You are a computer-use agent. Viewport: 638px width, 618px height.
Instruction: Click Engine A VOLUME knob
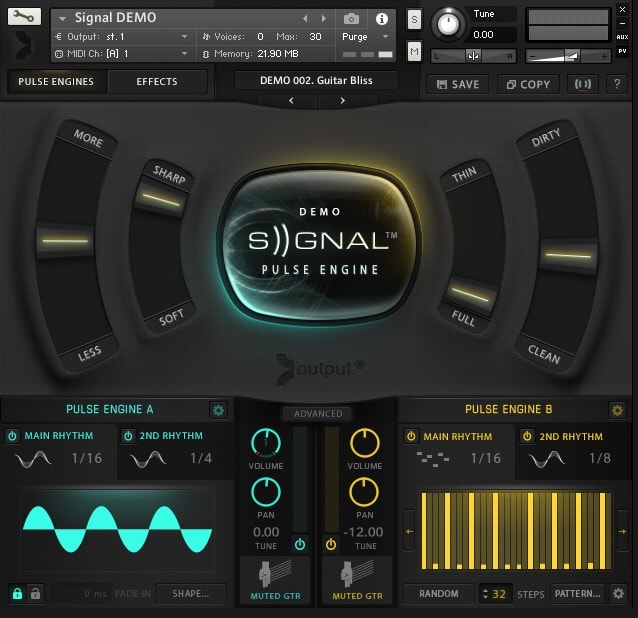(266, 443)
